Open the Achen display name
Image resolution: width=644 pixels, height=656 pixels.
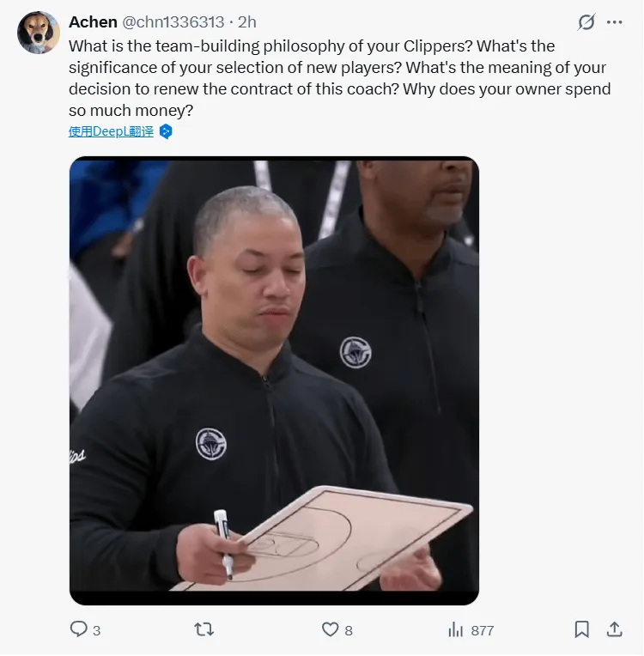pos(93,22)
